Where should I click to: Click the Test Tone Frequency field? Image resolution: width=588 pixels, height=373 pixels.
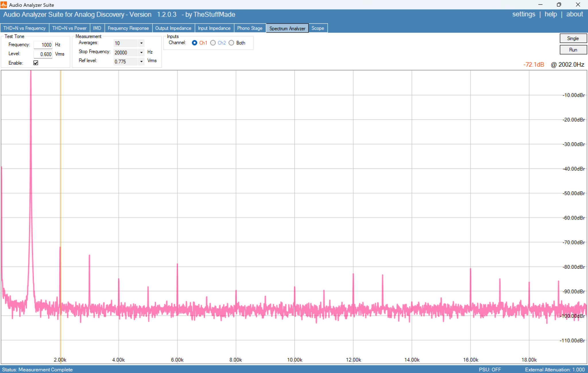point(43,45)
